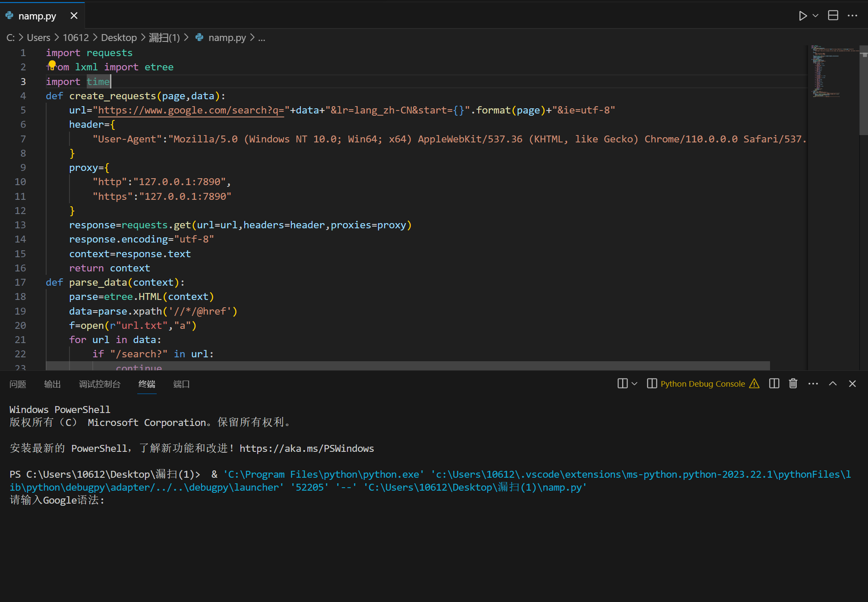Viewport: 868px width, 602px height.
Task: Switch to the 端口 panel tab
Action: point(181,384)
